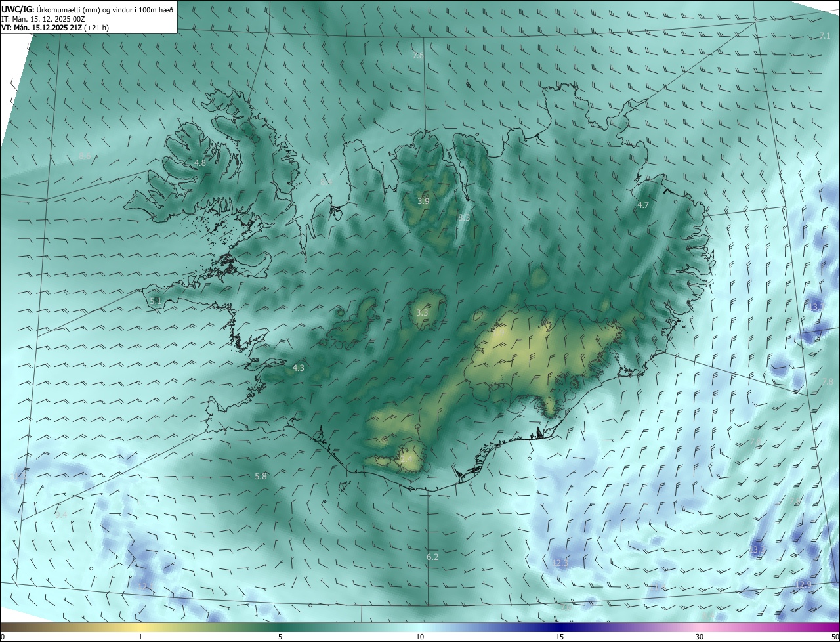Click the 50 tick on the color scale
The image size is (840, 642).
(x=835, y=637)
